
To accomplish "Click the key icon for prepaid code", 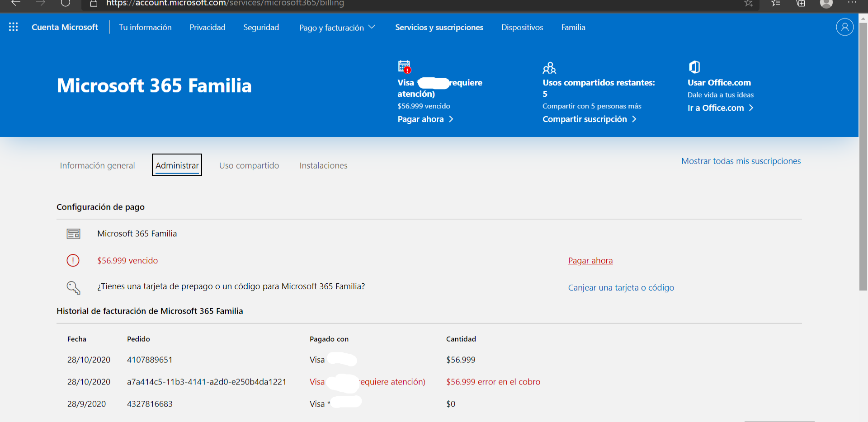I will click(73, 287).
